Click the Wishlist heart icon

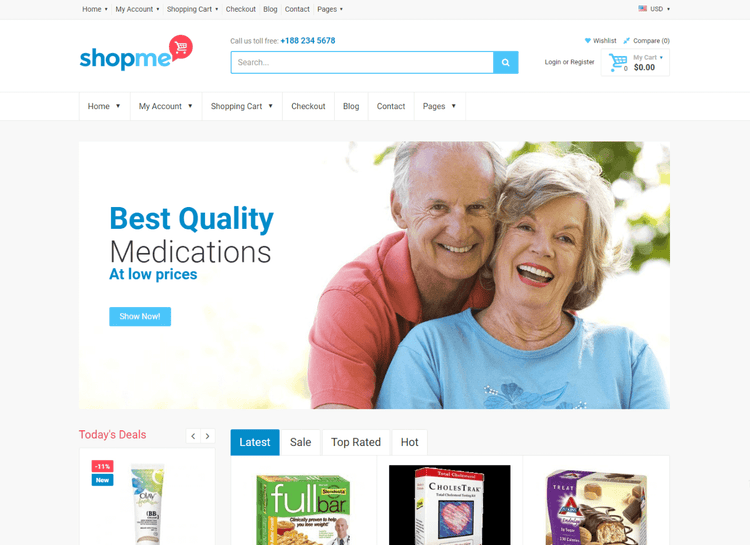point(587,41)
